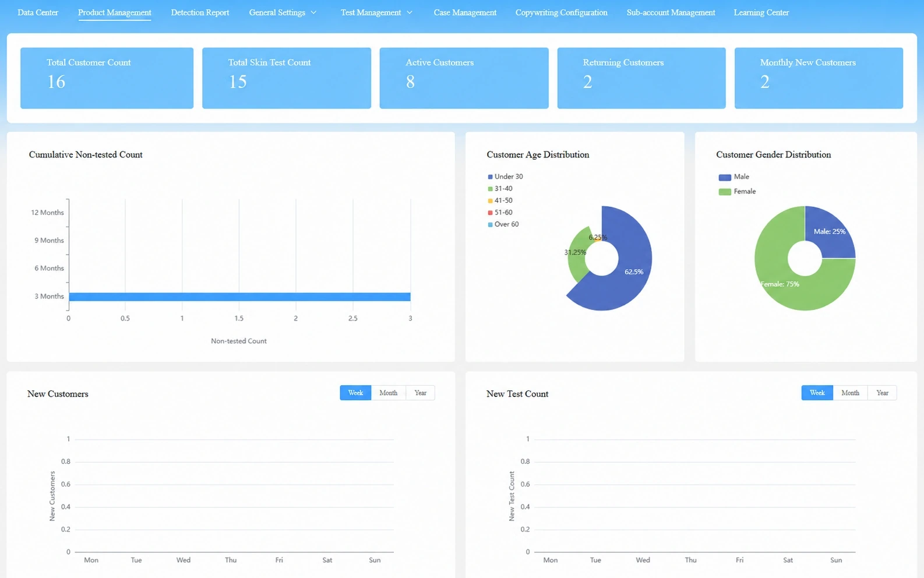The height and width of the screenshot is (578, 924).
Task: Select the Product Management tab
Action: tap(115, 12)
